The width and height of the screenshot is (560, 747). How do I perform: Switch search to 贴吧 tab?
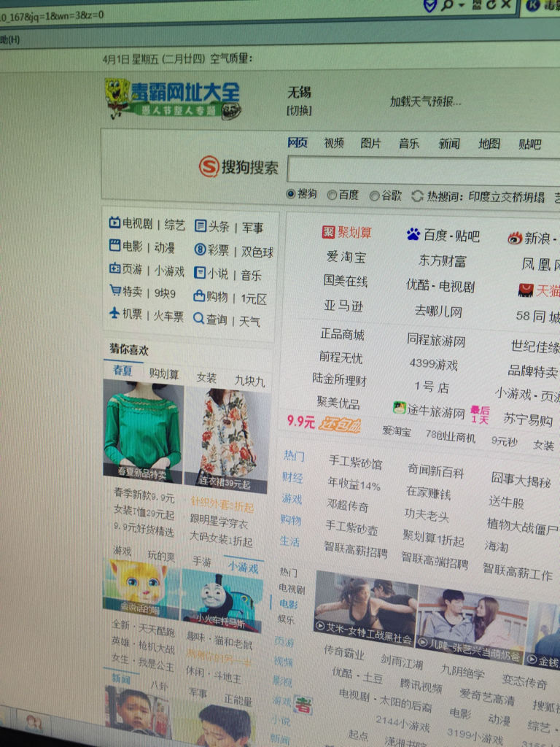coord(529,144)
